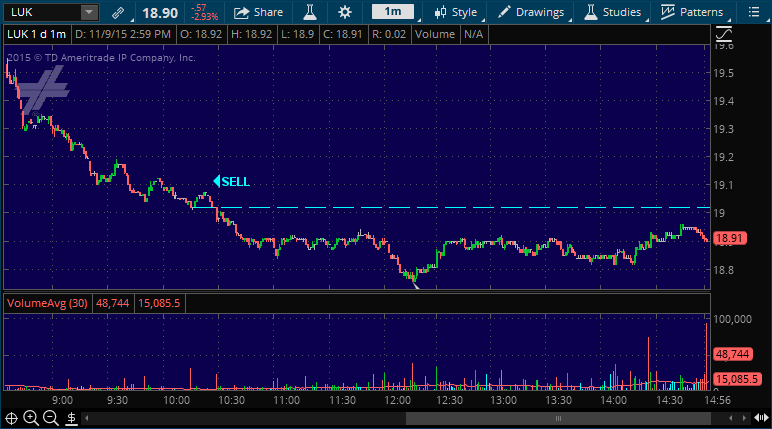Click the 14:56 time axis label
772x429 pixels.
coord(717,400)
